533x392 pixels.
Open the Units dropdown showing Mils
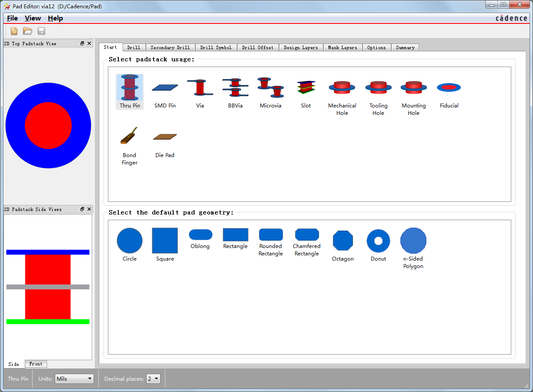[74, 379]
